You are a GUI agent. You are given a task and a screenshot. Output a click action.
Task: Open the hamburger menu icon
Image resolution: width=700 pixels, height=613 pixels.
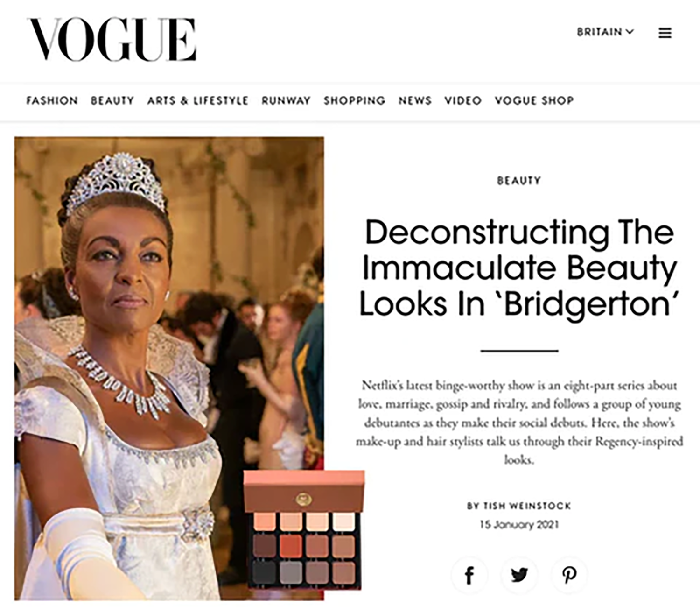tap(665, 33)
